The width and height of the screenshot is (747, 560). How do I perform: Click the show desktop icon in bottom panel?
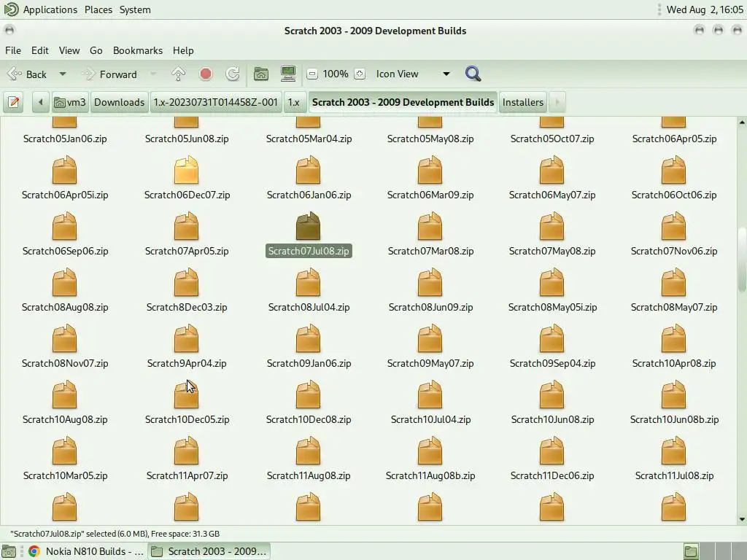click(9, 551)
